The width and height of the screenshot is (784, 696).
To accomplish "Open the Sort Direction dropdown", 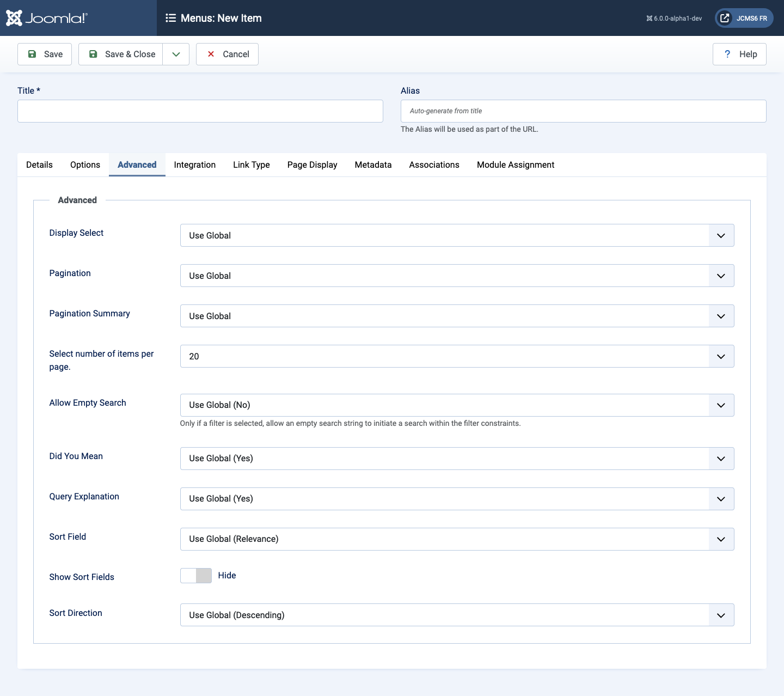I will pyautogui.click(x=457, y=615).
